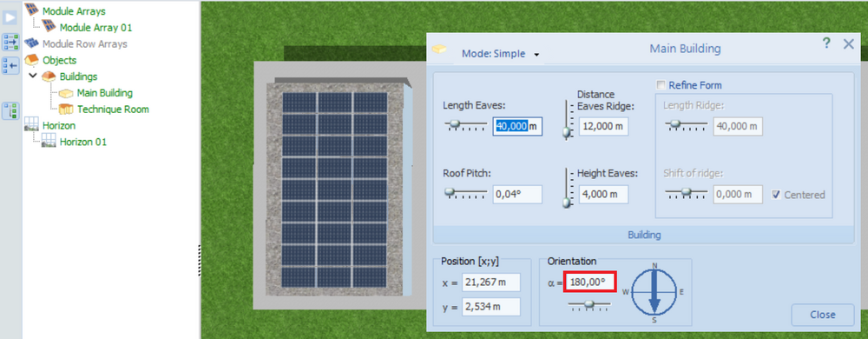
Task: Click the Length Eaves 40,000 m field
Action: (x=517, y=126)
